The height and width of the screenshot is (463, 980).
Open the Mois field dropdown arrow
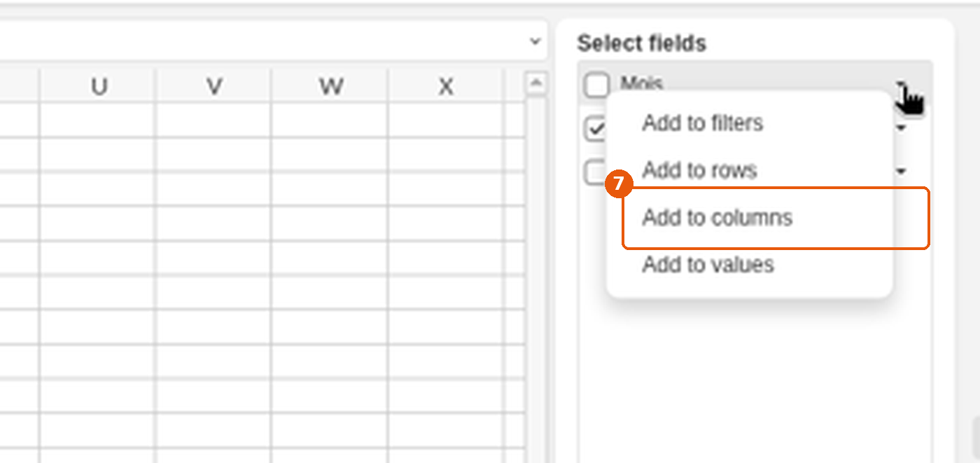pos(902,86)
